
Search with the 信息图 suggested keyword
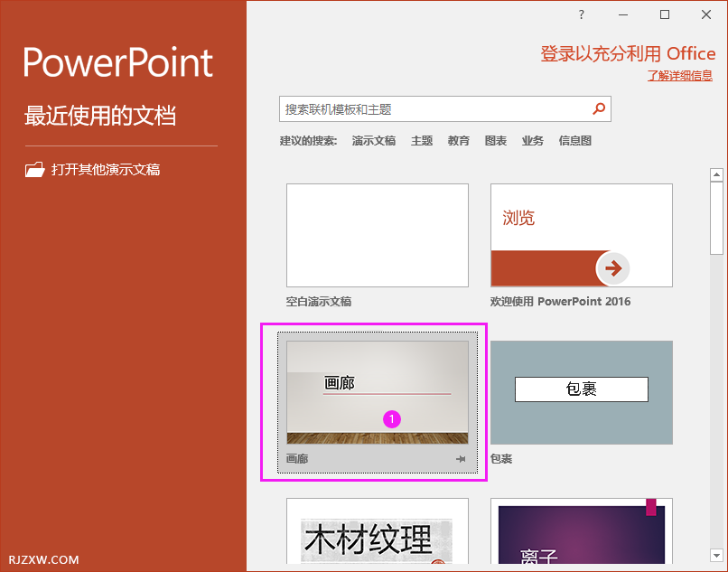[x=574, y=140]
